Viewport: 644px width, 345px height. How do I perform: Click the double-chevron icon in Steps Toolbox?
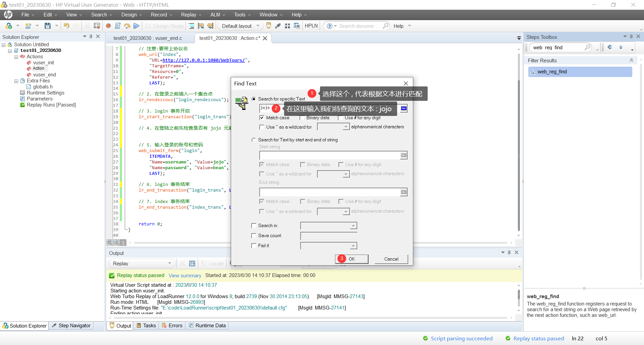pos(621,47)
